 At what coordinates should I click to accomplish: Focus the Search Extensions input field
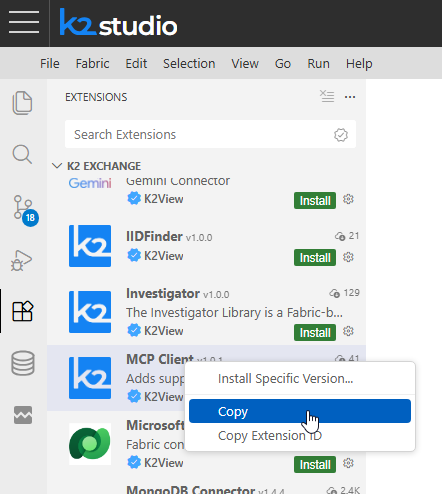coord(210,134)
